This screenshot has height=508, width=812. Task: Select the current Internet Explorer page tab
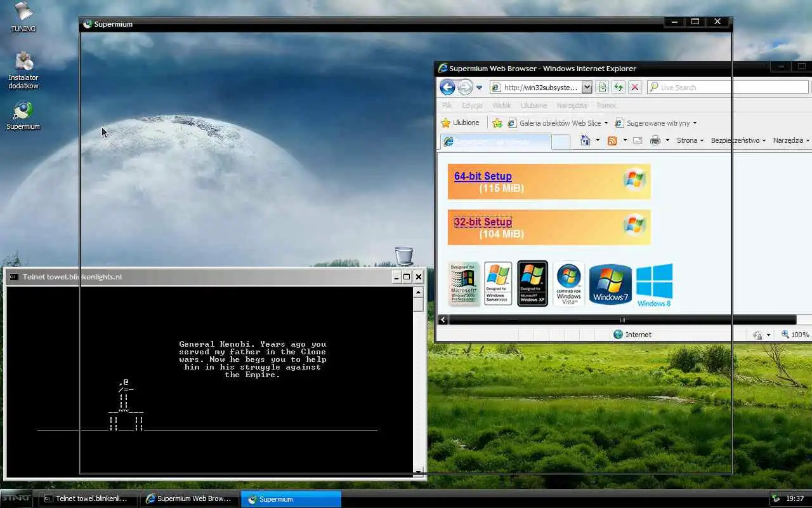coord(495,142)
